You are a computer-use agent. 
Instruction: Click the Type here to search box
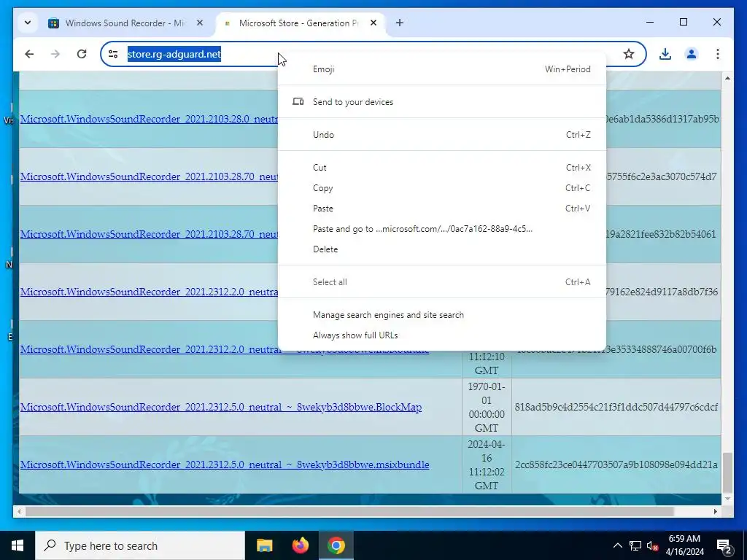140,545
